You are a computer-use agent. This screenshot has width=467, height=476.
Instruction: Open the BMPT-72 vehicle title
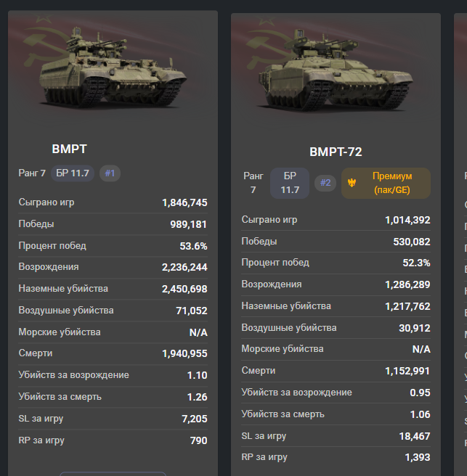(336, 152)
